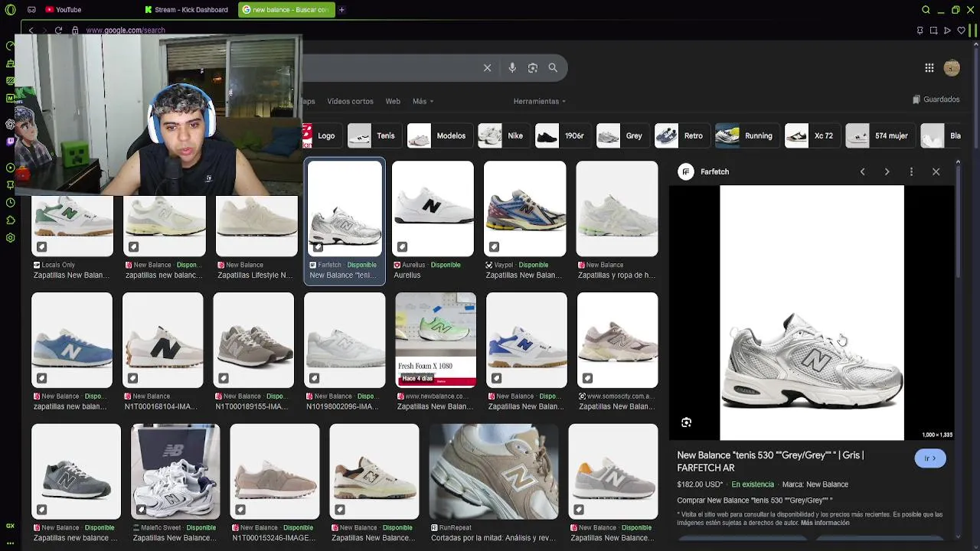Viewport: 980px width, 551px height.
Task: Reload the page
Action: (x=58, y=31)
